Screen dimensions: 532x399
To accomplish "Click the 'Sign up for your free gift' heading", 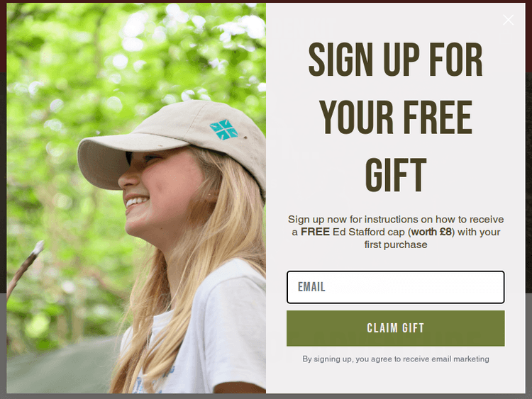I will pyautogui.click(x=396, y=117).
